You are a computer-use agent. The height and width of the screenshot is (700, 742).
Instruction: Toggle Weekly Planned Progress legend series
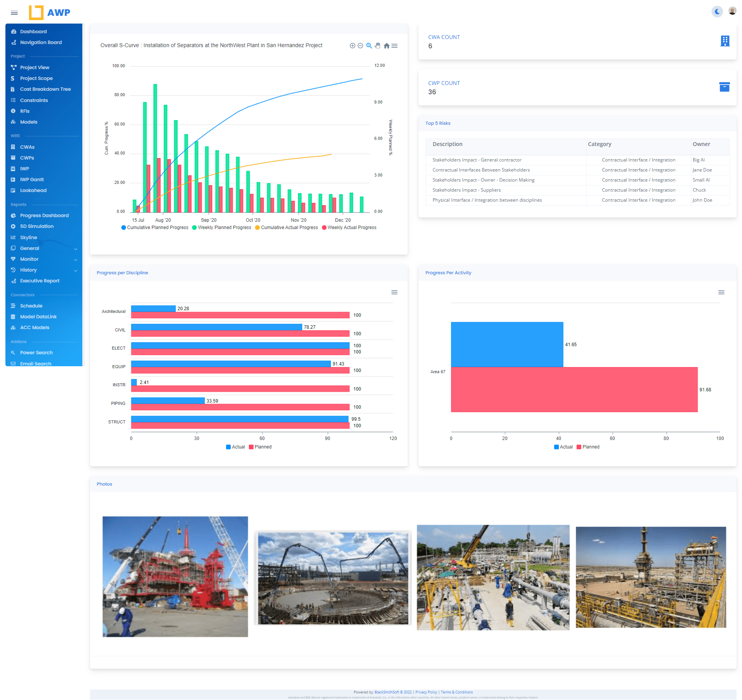point(224,228)
